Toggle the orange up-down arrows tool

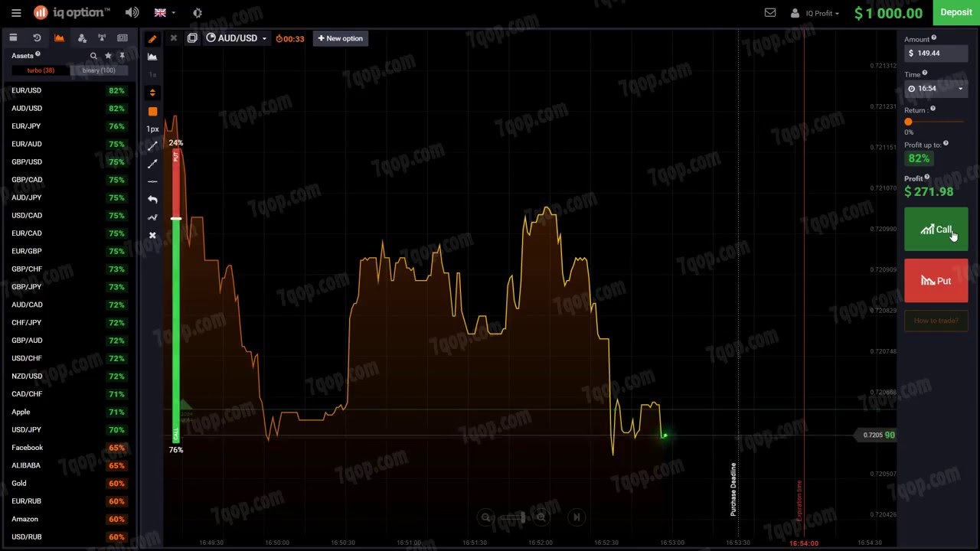152,93
